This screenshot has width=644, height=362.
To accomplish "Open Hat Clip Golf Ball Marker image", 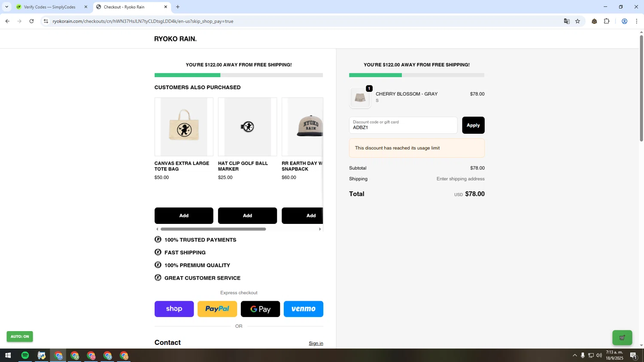I will coord(247,127).
